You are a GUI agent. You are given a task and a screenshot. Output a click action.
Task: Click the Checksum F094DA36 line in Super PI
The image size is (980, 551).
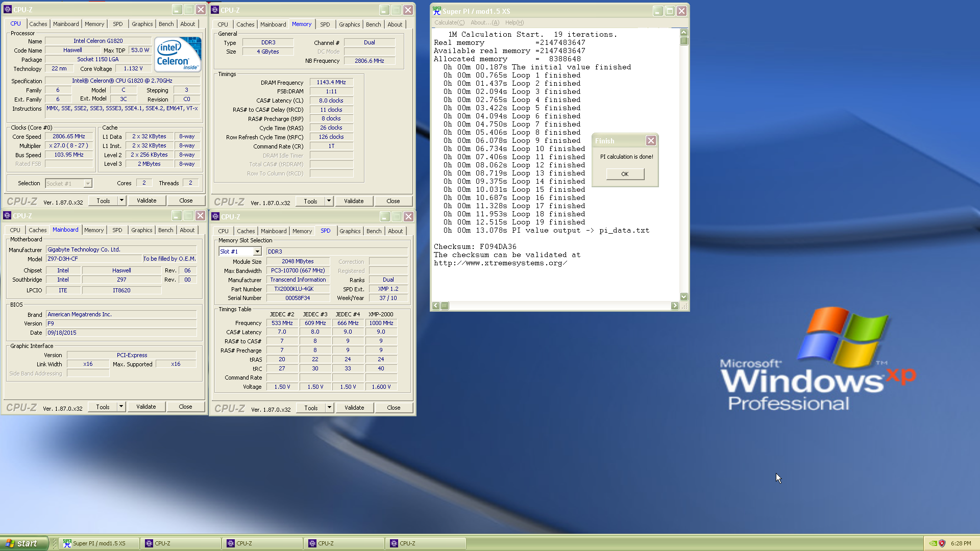pos(475,246)
